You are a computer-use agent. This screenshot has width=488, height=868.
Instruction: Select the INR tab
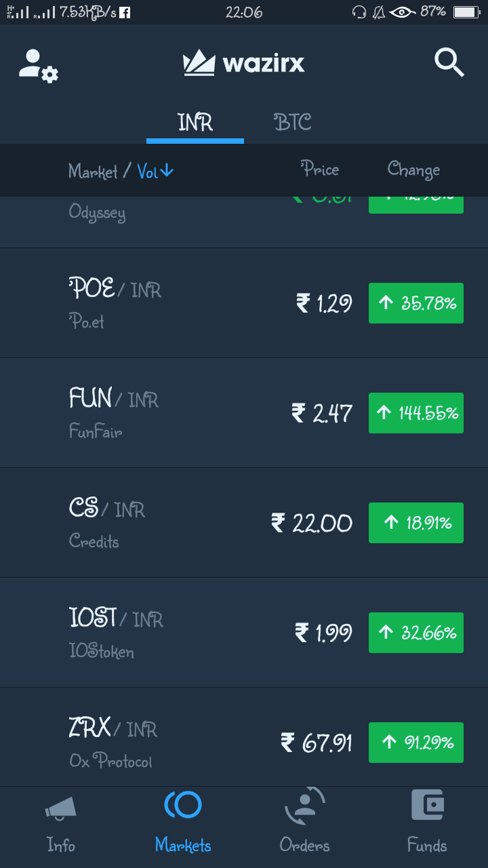click(195, 123)
